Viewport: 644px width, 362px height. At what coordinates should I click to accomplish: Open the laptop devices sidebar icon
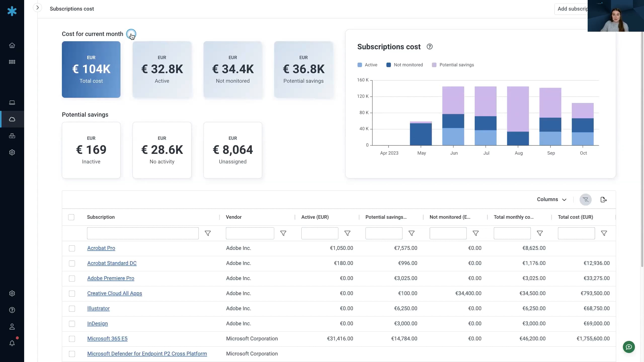click(x=12, y=103)
